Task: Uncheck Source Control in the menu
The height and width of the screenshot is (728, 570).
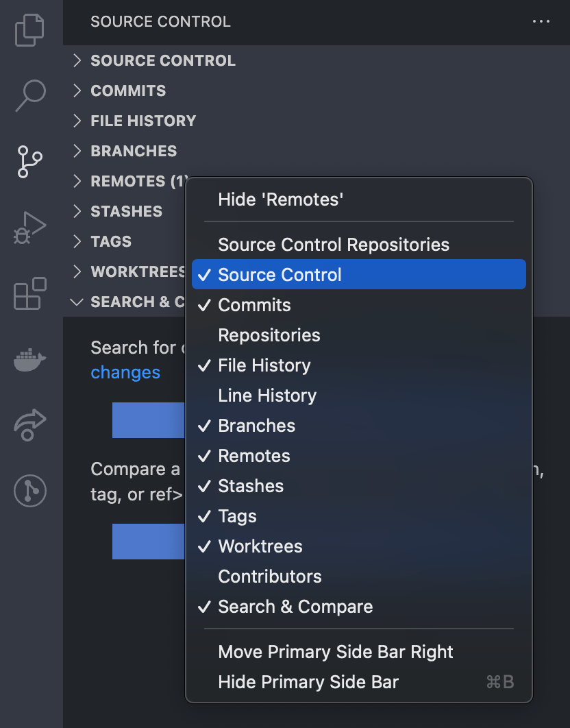Action: point(279,274)
